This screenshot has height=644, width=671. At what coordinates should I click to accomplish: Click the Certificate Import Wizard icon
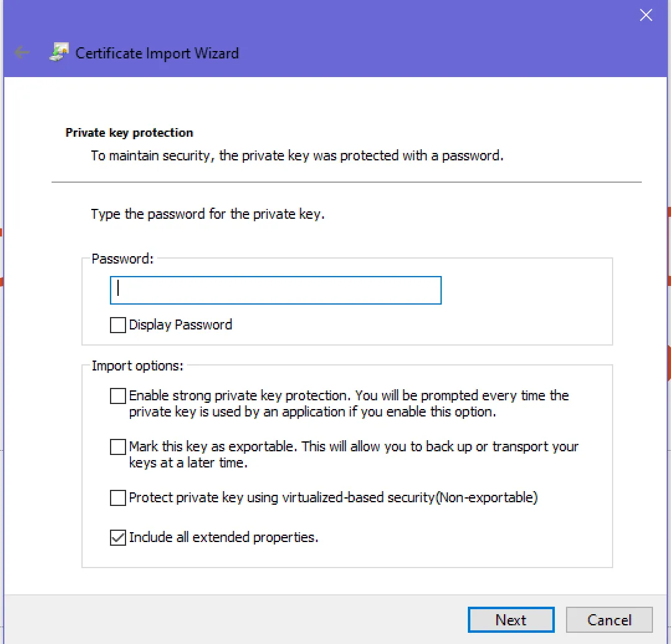(x=59, y=52)
